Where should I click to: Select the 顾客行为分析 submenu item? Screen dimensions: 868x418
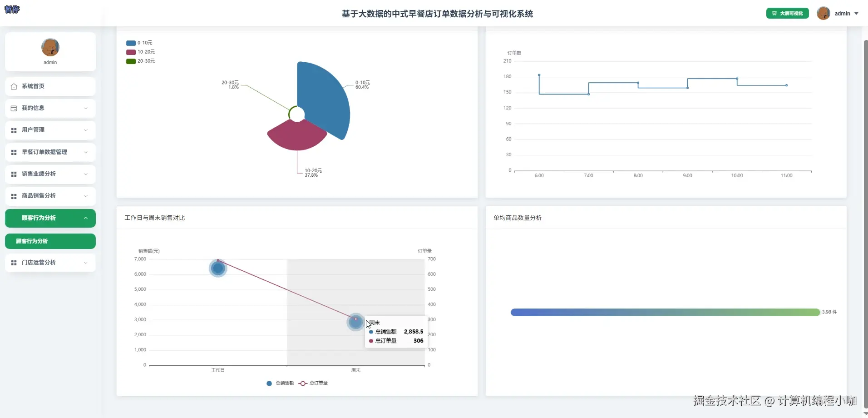[50, 241]
